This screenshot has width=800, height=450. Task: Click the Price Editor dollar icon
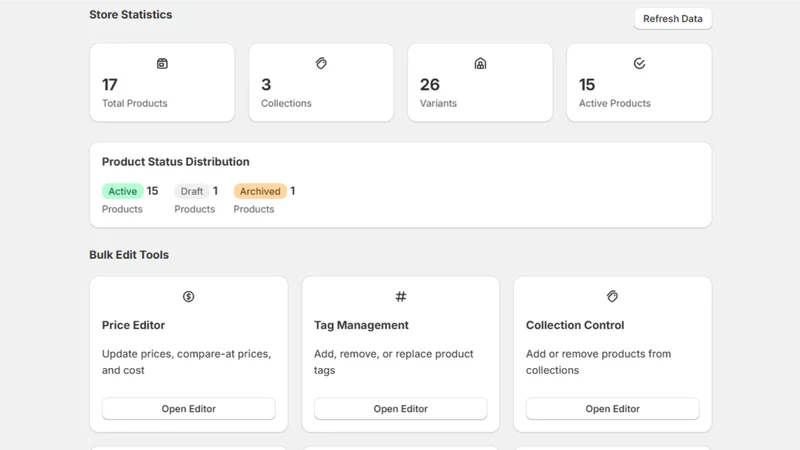pyautogui.click(x=188, y=296)
